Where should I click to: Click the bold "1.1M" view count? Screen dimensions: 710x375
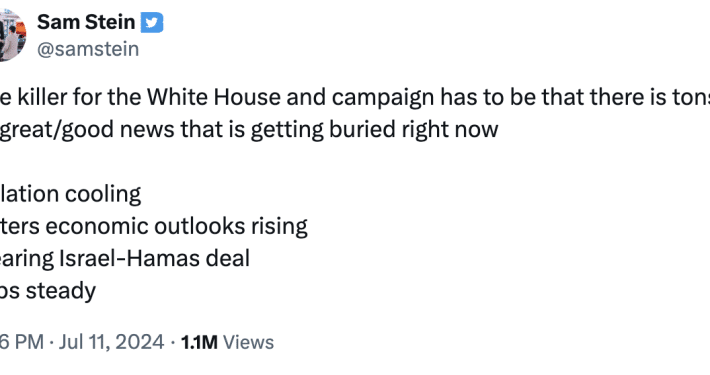point(199,343)
